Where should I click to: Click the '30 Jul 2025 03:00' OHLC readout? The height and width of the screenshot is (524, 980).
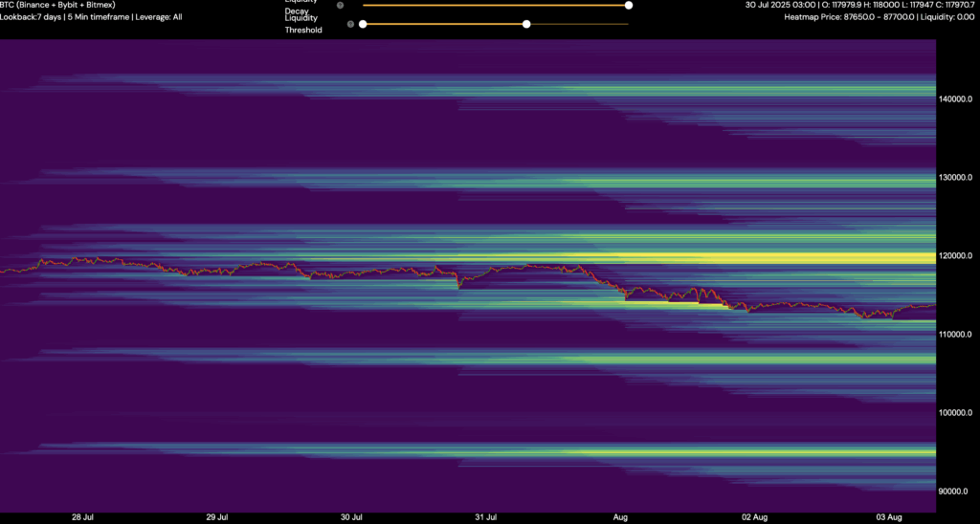pyautogui.click(x=859, y=5)
